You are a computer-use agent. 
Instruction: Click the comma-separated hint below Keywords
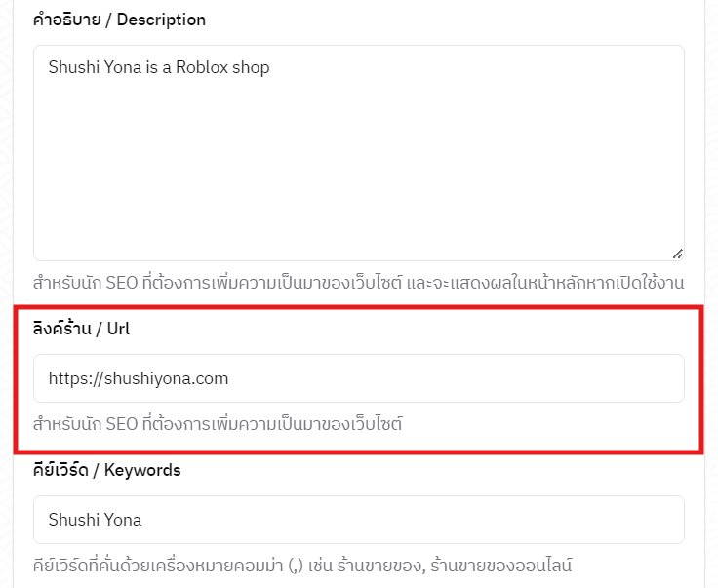[301, 566]
